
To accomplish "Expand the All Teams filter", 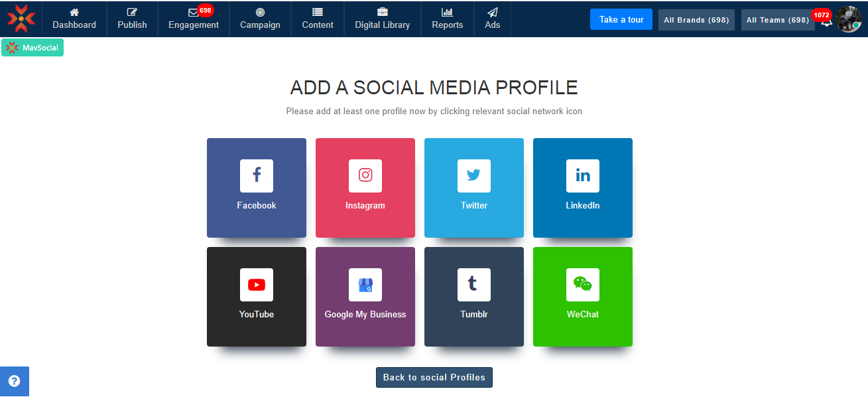I will pos(777,20).
